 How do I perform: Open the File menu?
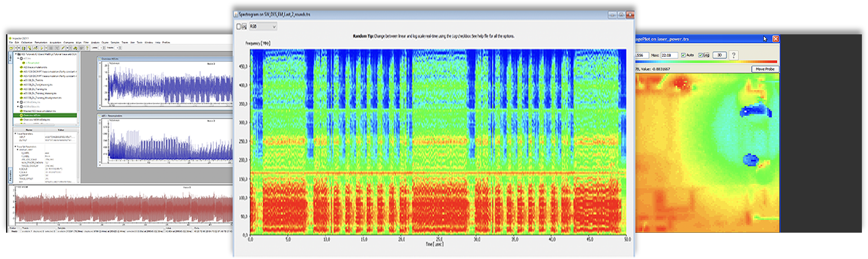tap(11, 43)
